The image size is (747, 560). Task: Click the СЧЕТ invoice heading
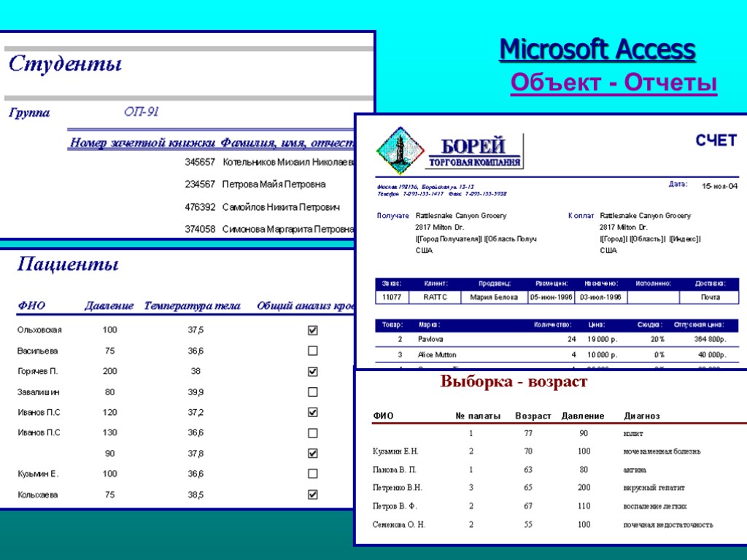click(x=716, y=141)
